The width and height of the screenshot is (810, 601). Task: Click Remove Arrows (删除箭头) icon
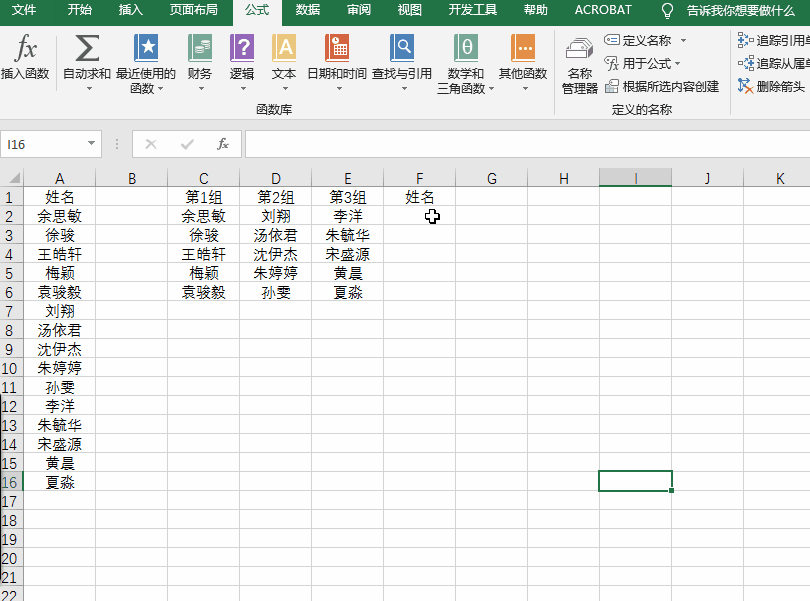tap(745, 86)
